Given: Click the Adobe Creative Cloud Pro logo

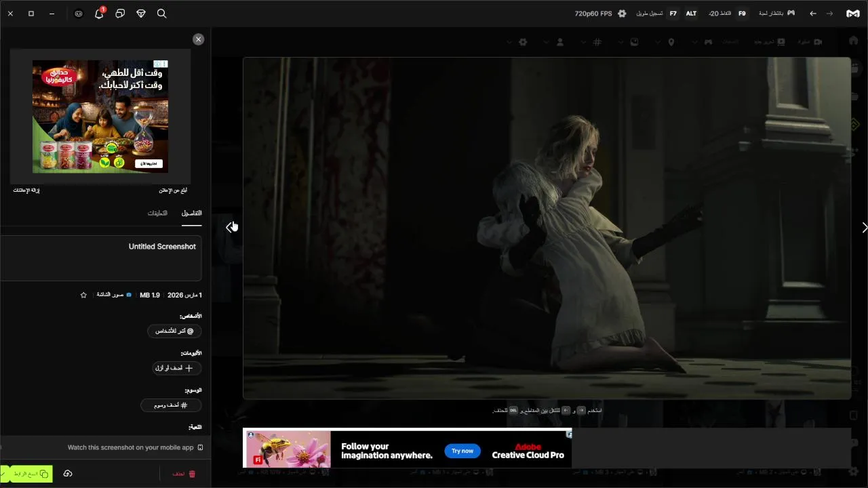Looking at the screenshot, I should (x=528, y=451).
